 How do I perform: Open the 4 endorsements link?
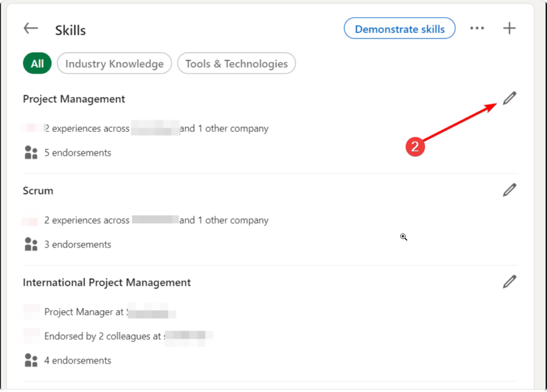(x=77, y=360)
